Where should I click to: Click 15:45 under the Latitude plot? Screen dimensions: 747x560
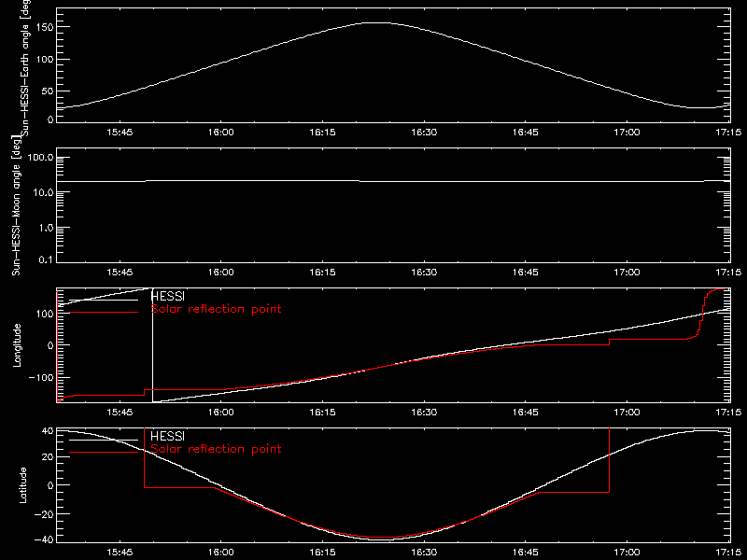[120, 553]
